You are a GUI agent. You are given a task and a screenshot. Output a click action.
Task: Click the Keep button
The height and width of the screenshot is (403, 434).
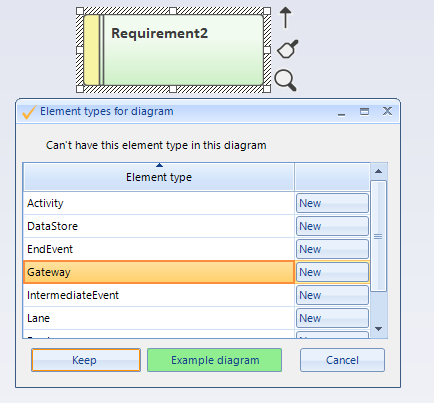86,360
